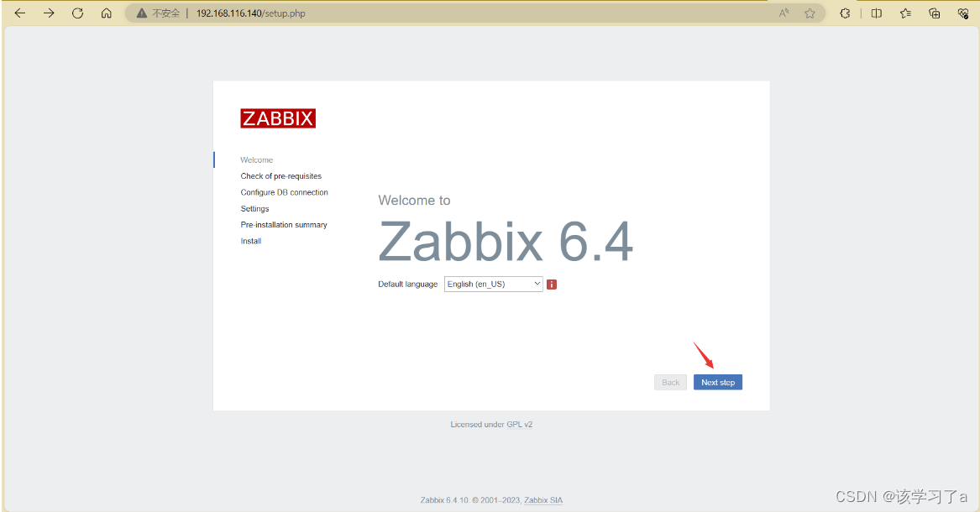980x512 pixels.
Task: Open the browser essentials heart icon
Action: coord(963,13)
